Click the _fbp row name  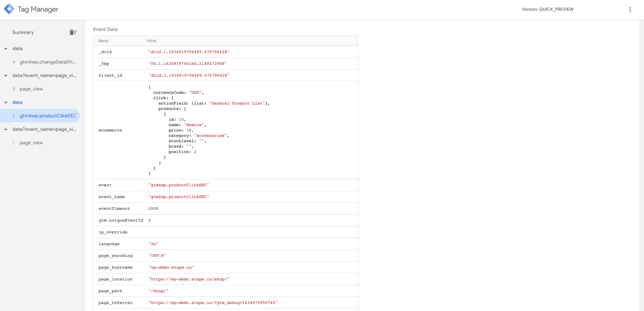[104, 64]
